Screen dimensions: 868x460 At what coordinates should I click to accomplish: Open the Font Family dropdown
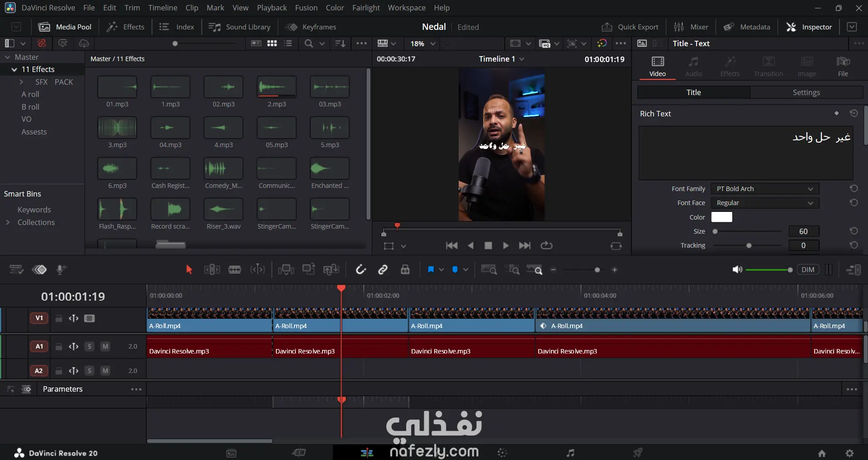pos(765,189)
